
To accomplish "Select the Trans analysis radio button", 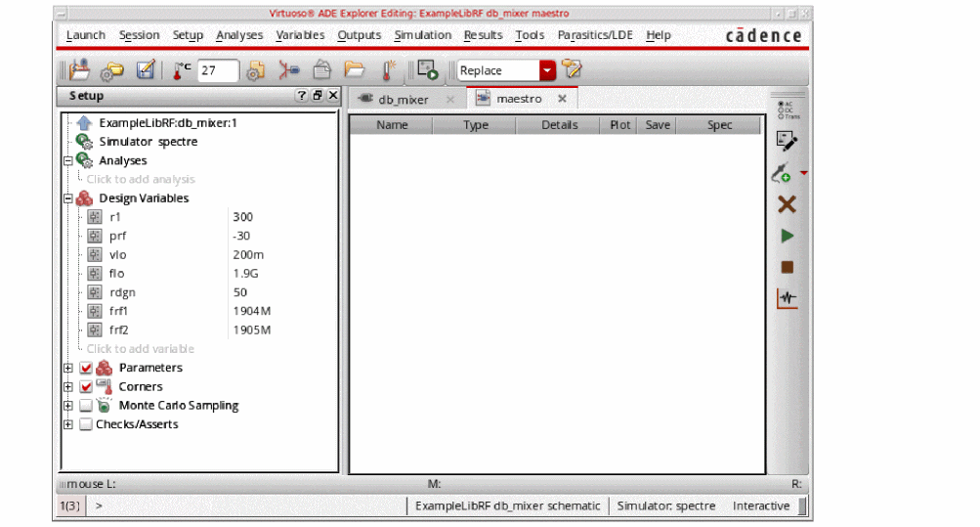I will (780, 116).
